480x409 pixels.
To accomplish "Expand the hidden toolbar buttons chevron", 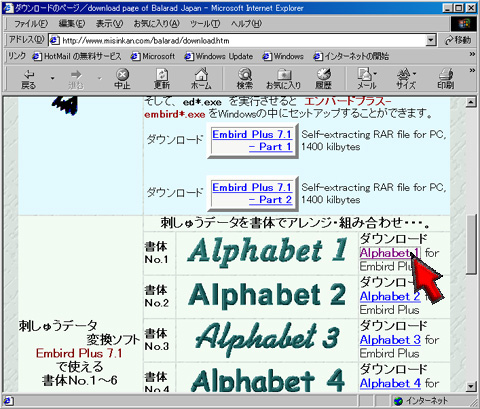I will (472, 70).
